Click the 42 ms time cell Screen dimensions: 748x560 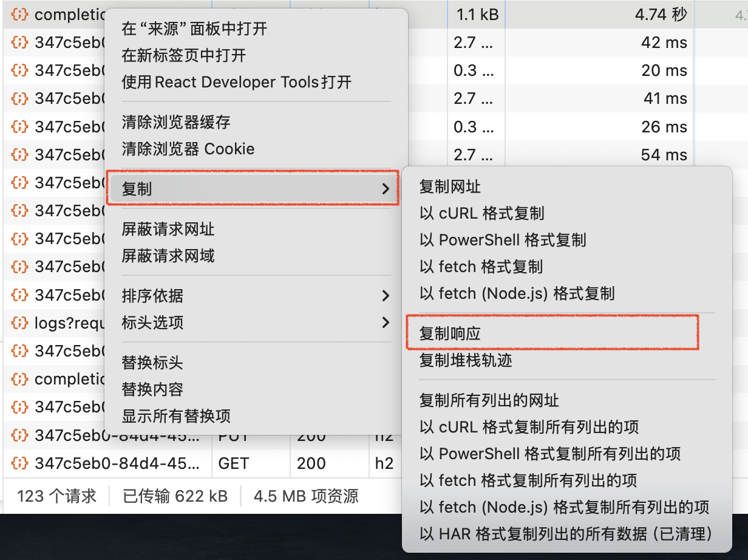[664, 43]
